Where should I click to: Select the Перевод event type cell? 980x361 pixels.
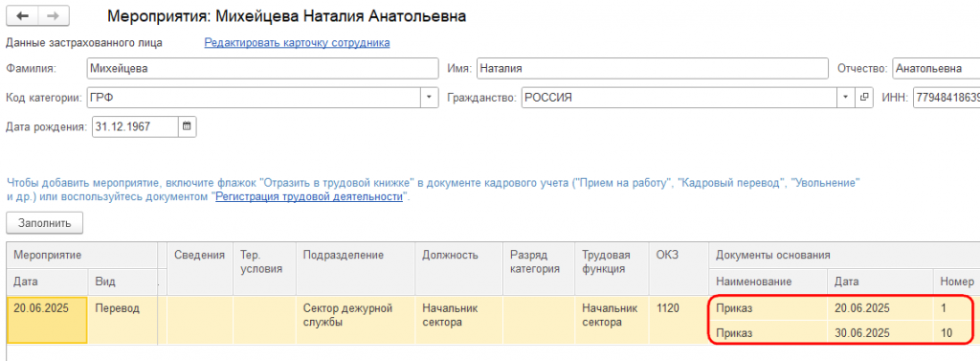[x=122, y=320]
